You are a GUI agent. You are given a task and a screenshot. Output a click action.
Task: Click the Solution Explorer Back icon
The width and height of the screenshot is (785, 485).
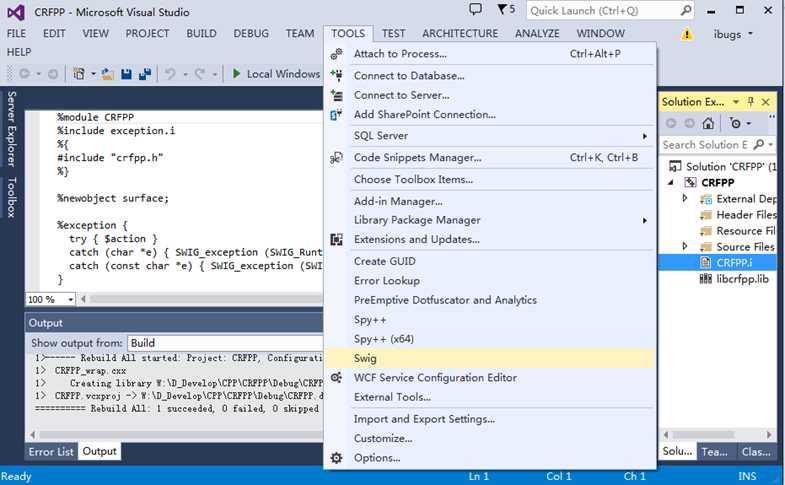(671, 123)
